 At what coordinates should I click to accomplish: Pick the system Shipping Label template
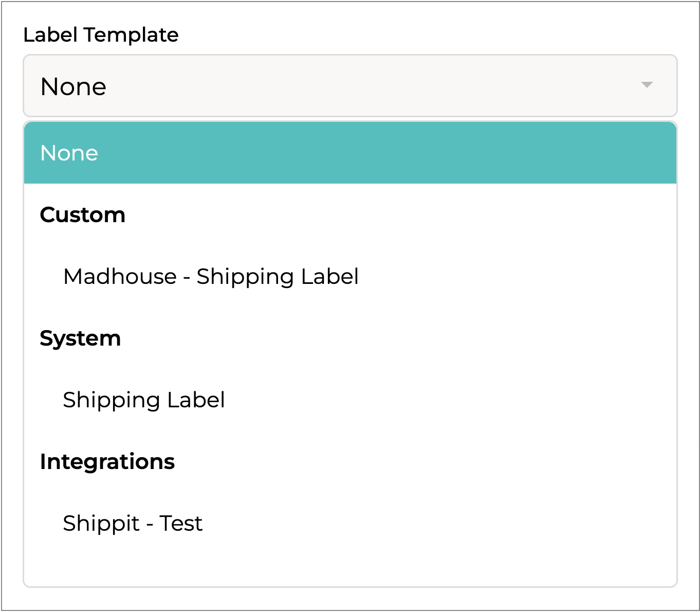click(144, 400)
